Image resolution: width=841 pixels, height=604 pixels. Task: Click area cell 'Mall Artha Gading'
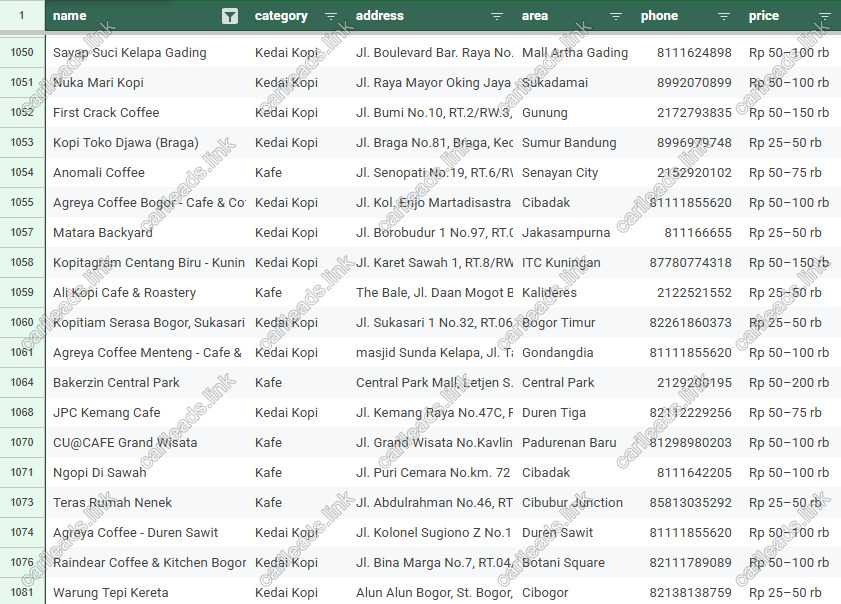tap(573, 53)
